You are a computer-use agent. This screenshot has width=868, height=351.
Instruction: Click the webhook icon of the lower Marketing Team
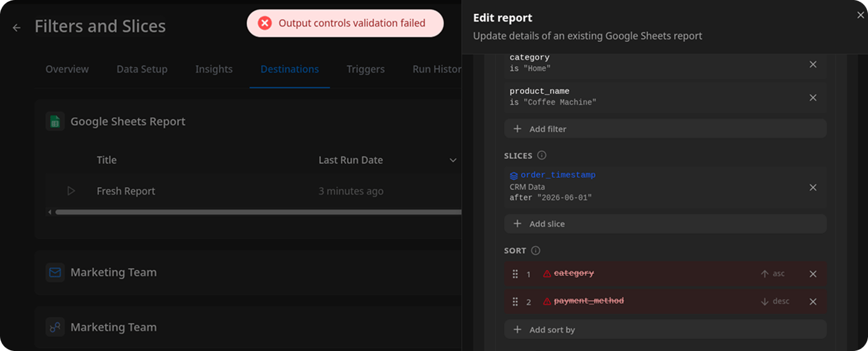click(55, 327)
